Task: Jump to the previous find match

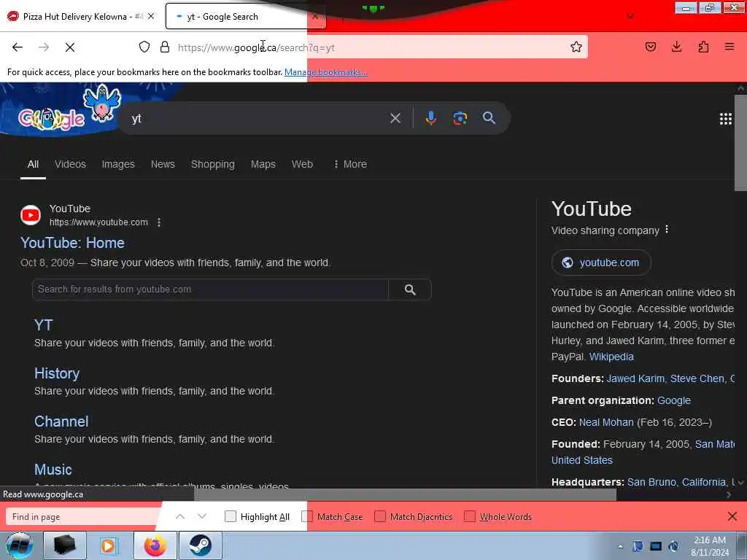Action: (x=180, y=516)
